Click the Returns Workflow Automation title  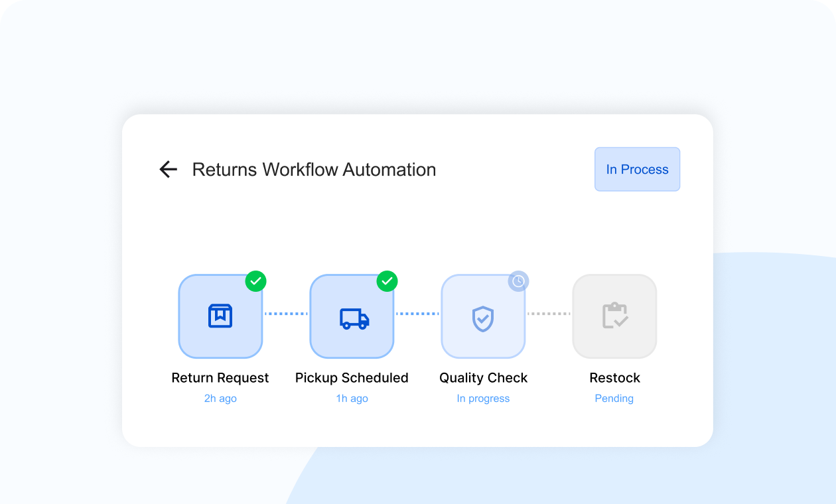pyautogui.click(x=314, y=170)
